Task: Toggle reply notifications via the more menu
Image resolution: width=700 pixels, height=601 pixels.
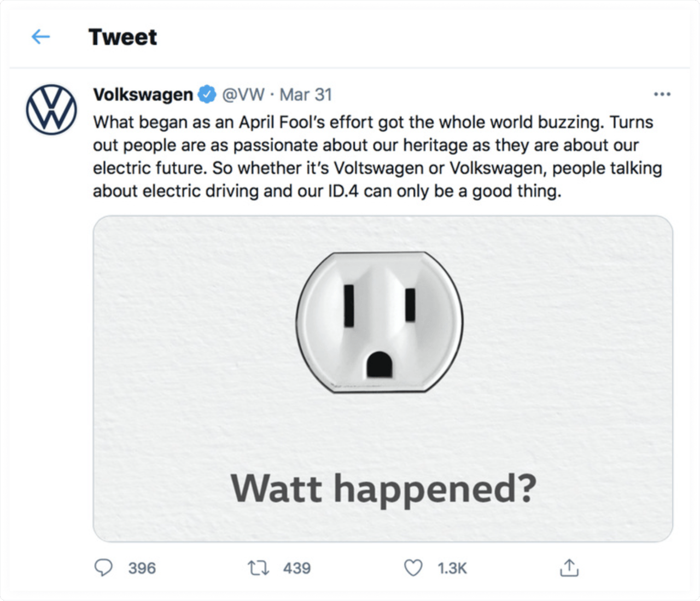Action: (x=662, y=94)
